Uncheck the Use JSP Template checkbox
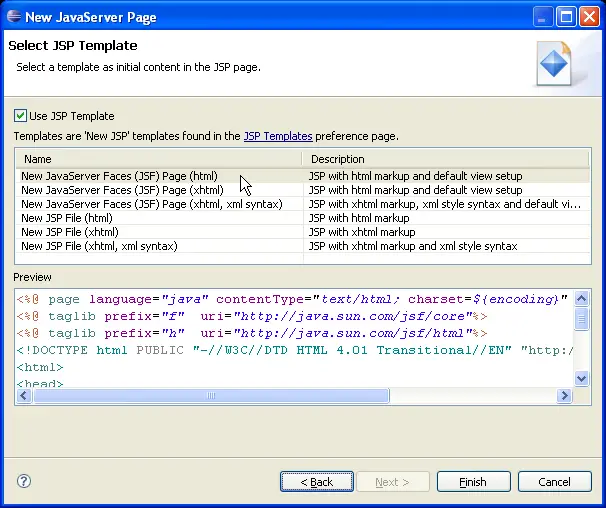This screenshot has width=606, height=508. [21, 116]
